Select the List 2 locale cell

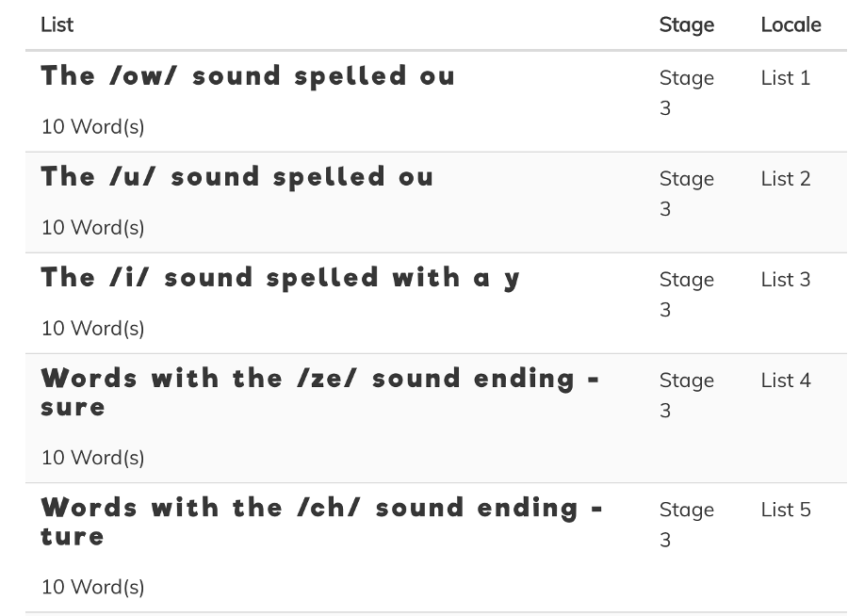click(785, 179)
